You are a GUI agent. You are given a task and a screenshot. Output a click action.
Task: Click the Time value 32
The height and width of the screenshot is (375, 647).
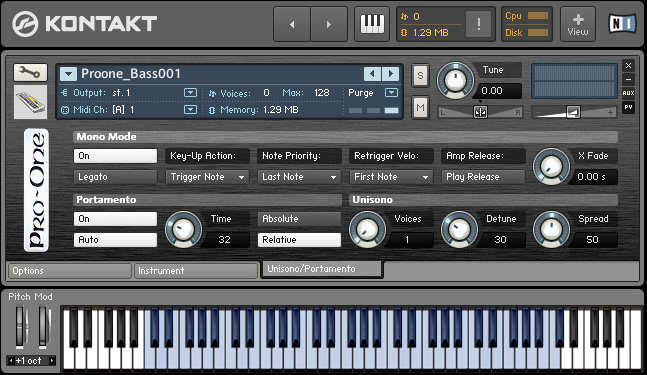(225, 240)
